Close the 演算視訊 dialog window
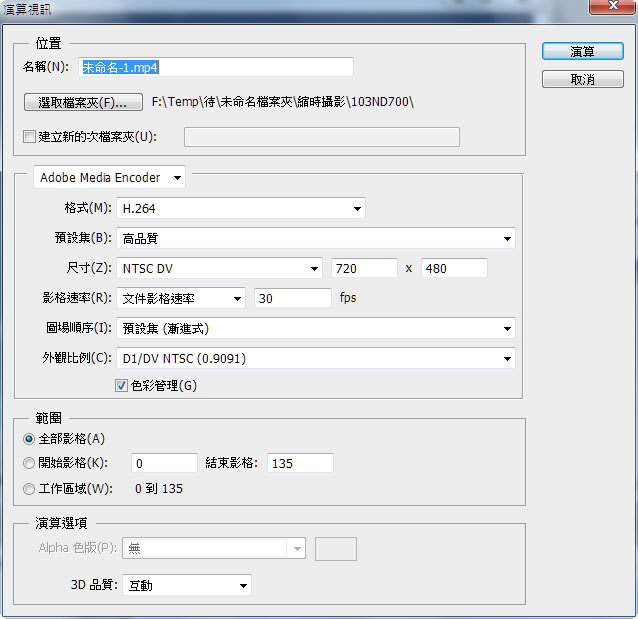The height and width of the screenshot is (619, 638). 613,6
